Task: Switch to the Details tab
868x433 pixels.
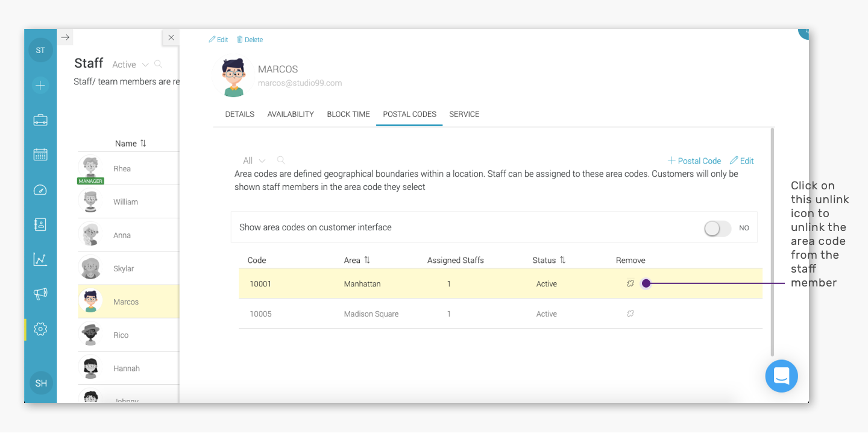Action: coord(240,114)
